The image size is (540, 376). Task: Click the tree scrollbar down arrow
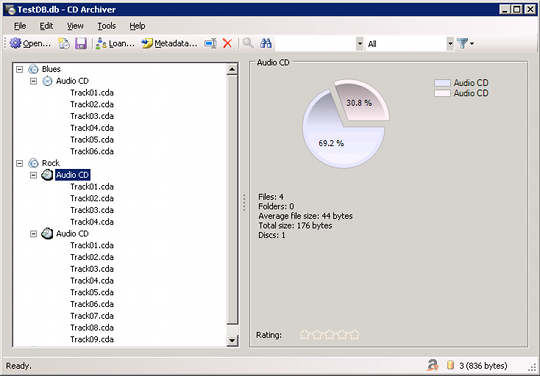click(232, 340)
